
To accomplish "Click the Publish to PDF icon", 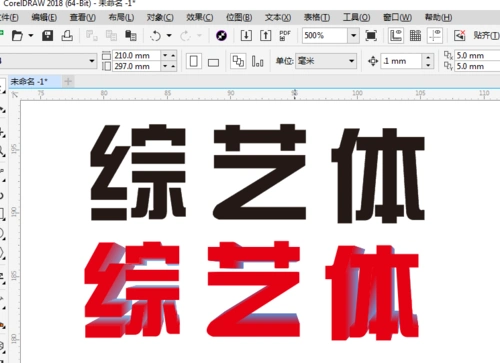I will (285, 35).
